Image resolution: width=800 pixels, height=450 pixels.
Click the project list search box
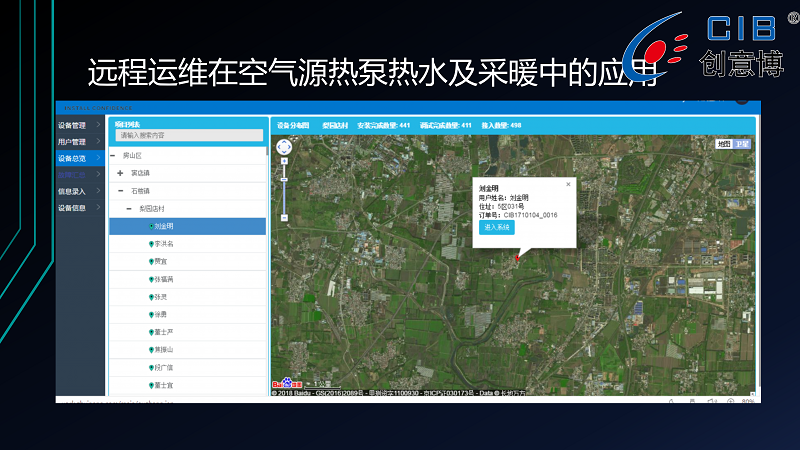pyautogui.click(x=189, y=135)
